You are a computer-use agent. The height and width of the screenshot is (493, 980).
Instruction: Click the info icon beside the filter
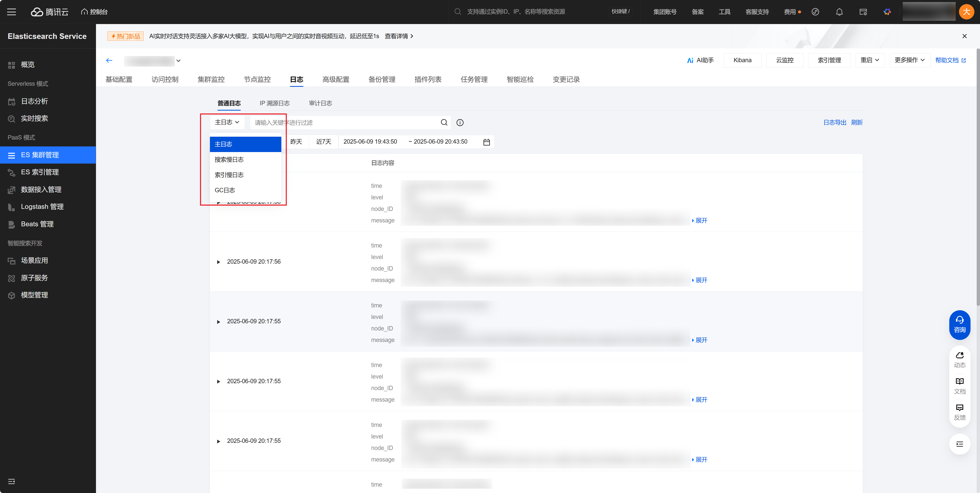point(460,123)
